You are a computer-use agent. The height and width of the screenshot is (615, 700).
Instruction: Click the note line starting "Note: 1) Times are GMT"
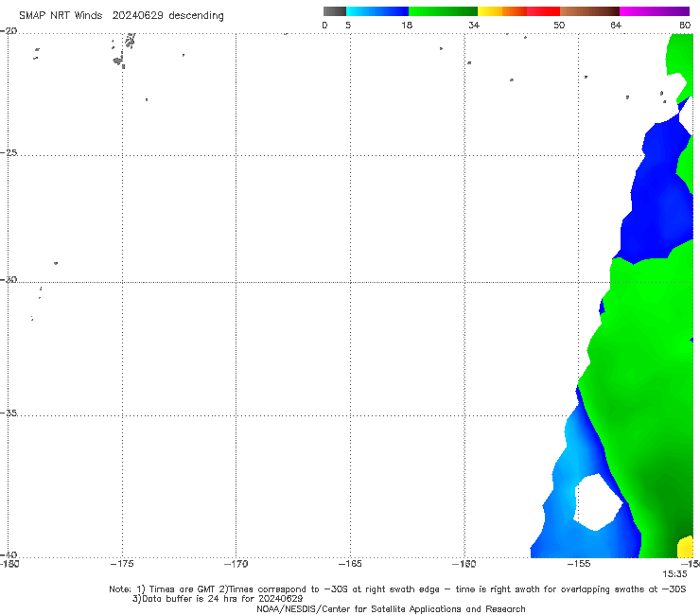[397, 589]
